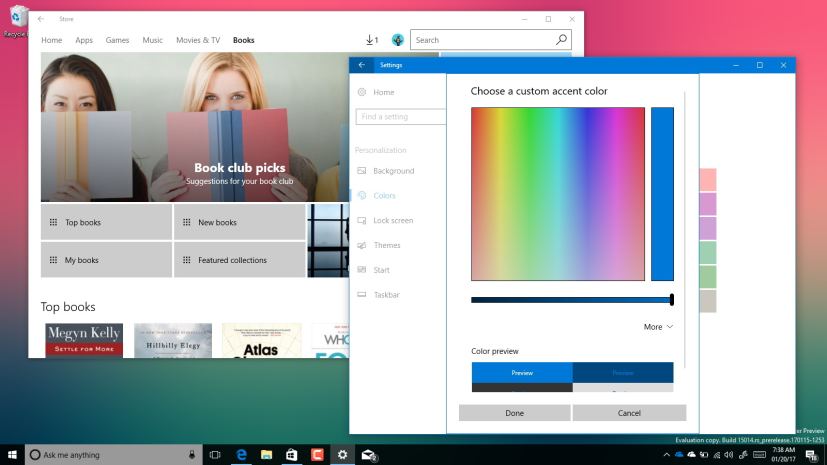
Task: Switch to the Movies & TV tab
Action: [198, 40]
